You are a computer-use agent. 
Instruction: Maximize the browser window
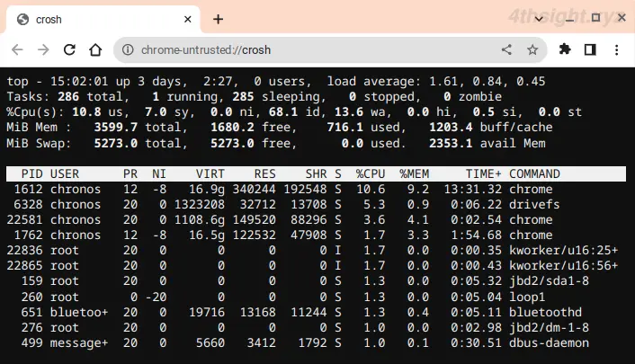tap(595, 17)
